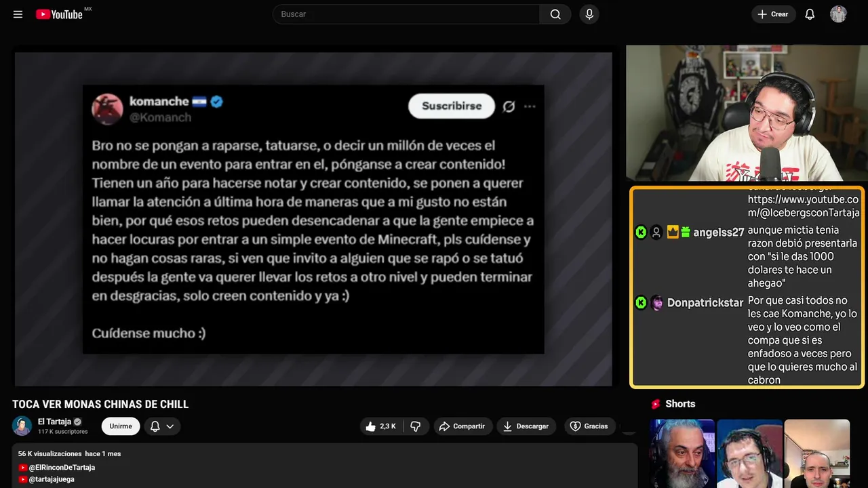Image resolution: width=868 pixels, height=488 pixels.
Task: Click green Kick badge beside Donpatrickstar
Action: [x=641, y=303]
